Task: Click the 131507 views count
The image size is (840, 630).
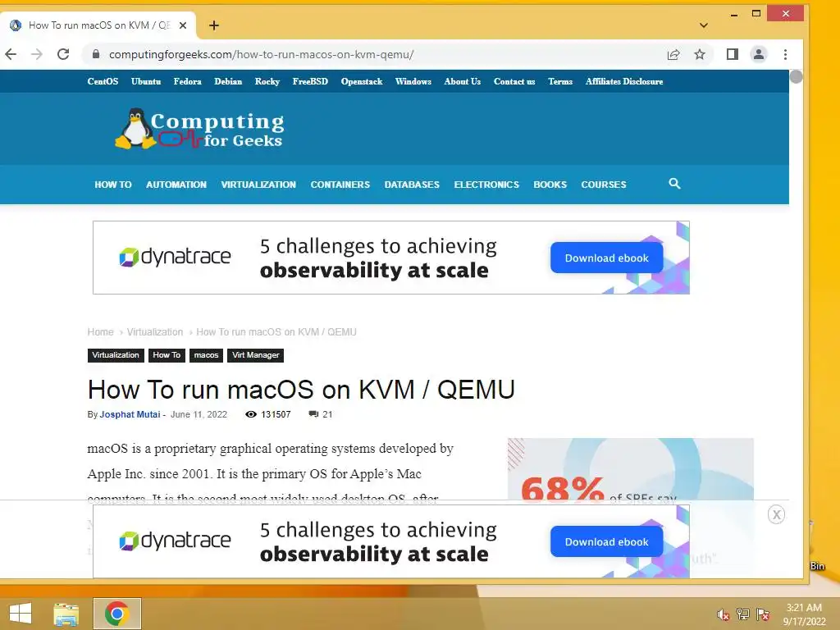Action: point(268,414)
